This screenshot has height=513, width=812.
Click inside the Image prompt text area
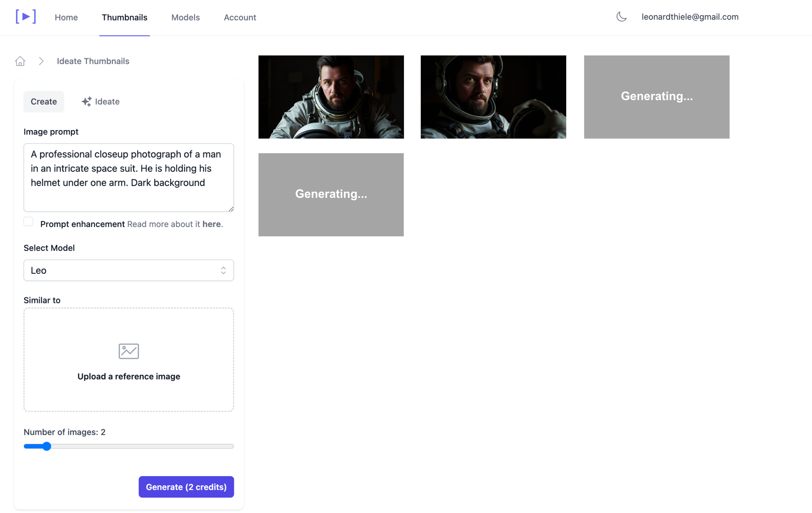(x=129, y=177)
